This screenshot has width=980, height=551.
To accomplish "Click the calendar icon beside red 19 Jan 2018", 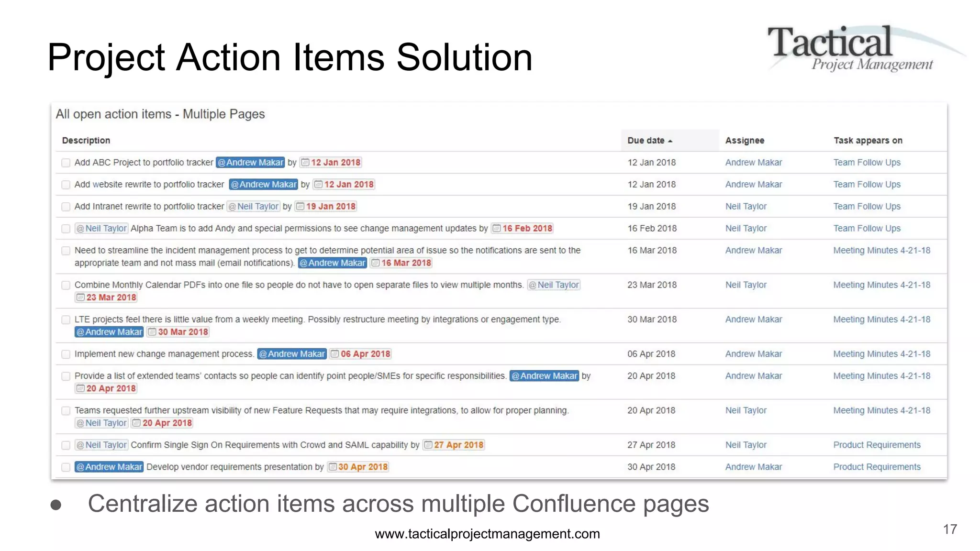I will point(300,207).
